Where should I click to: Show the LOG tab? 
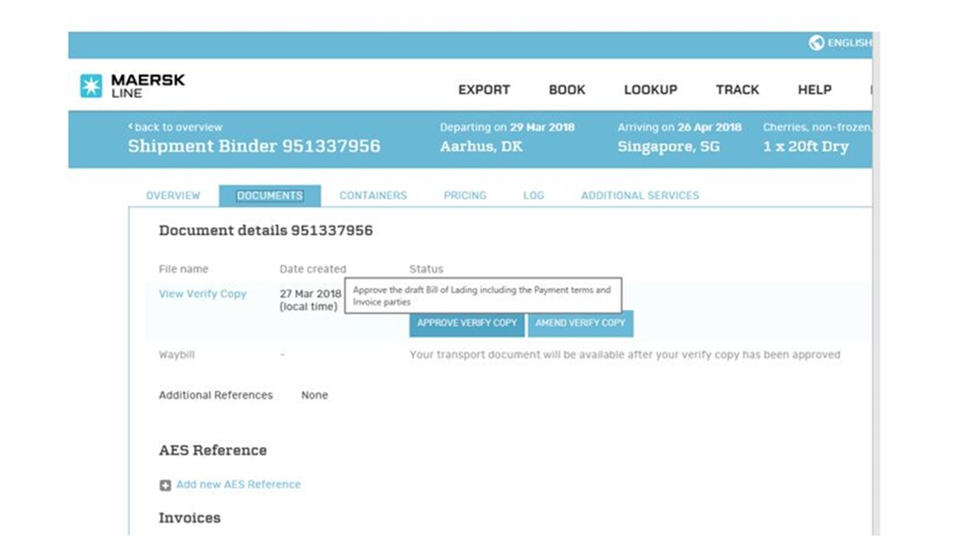tap(534, 195)
